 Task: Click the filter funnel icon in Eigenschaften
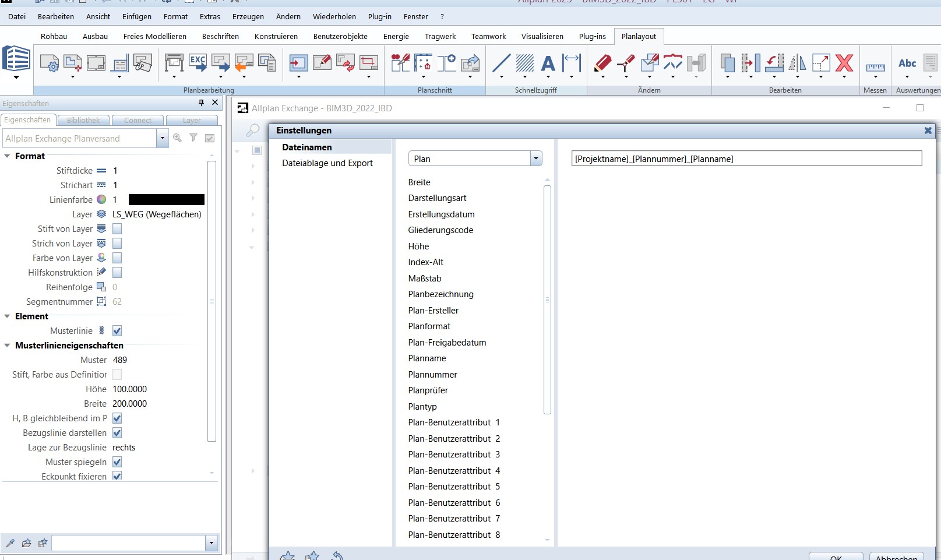pyautogui.click(x=193, y=138)
